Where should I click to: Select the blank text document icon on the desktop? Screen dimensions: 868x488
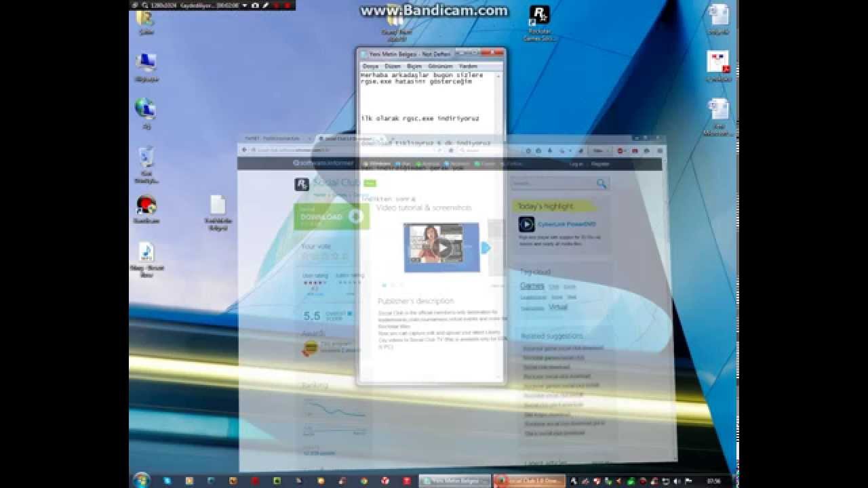tap(218, 213)
